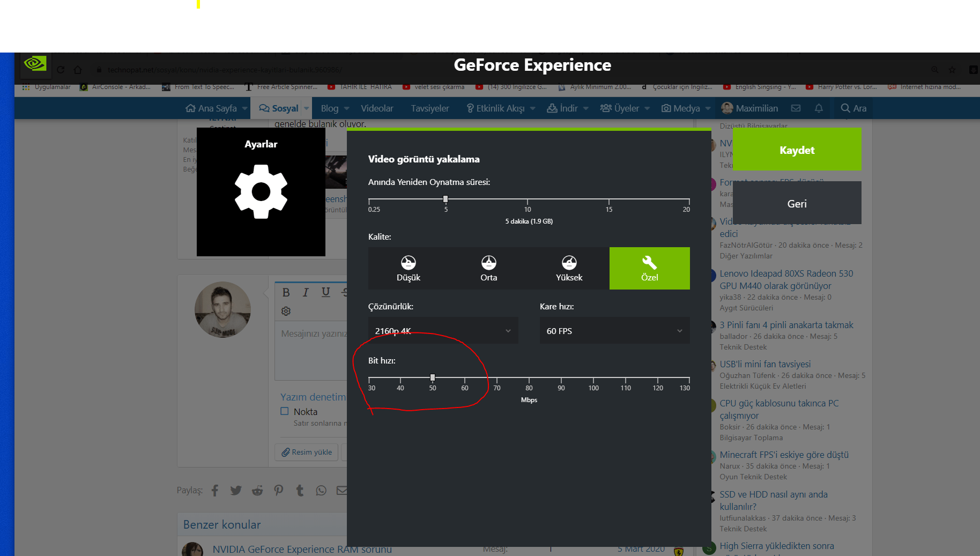Viewport: 980px width, 556px height.
Task: Click the Mesajınızı yazınız message field
Action: coord(312,351)
